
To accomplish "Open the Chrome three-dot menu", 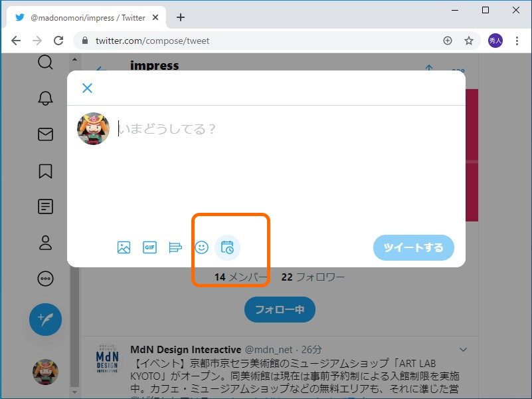I will (517, 41).
